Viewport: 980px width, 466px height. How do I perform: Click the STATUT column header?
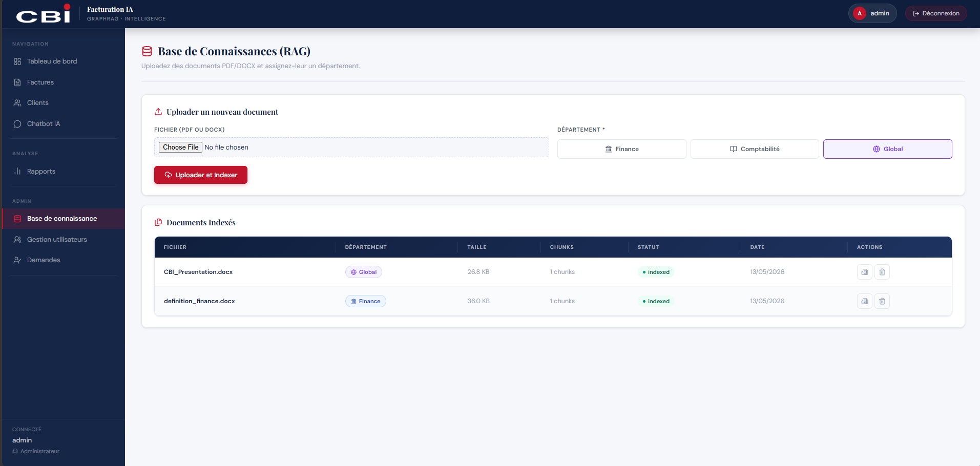(x=649, y=247)
